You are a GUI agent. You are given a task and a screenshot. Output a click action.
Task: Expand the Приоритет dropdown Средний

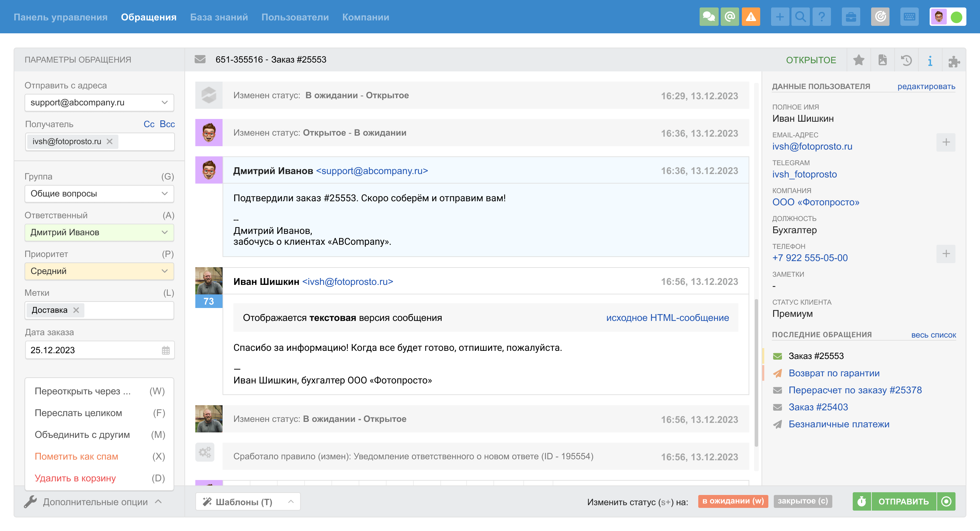click(99, 271)
